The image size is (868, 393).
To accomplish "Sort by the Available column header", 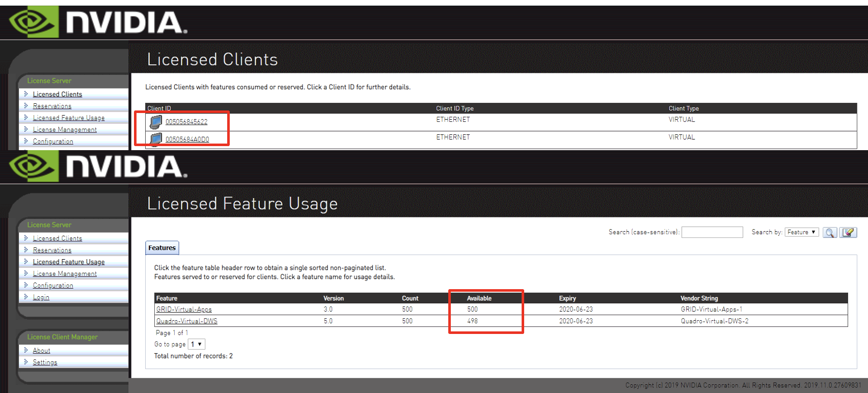I will (x=479, y=298).
